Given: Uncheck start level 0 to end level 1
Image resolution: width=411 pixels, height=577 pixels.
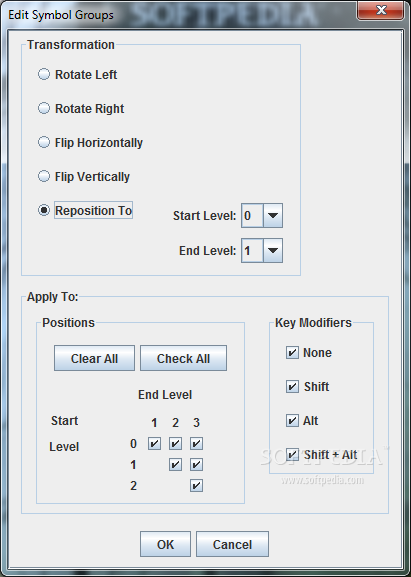Looking at the screenshot, I should point(154,443).
